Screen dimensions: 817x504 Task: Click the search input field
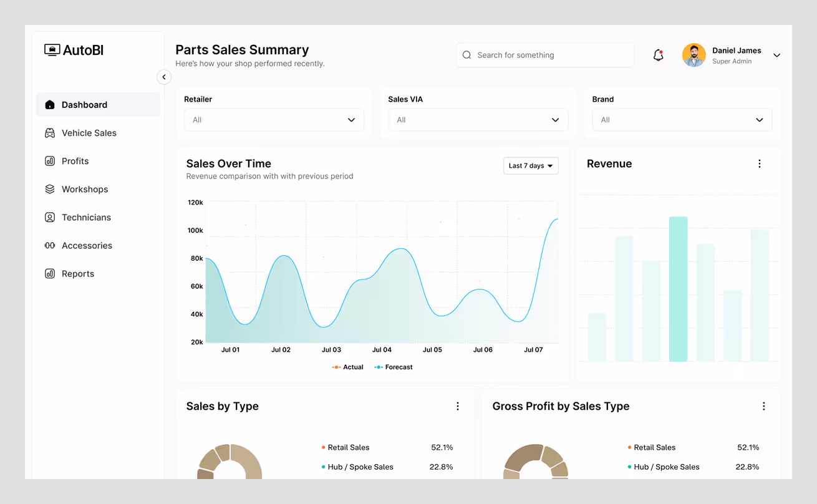tap(544, 55)
